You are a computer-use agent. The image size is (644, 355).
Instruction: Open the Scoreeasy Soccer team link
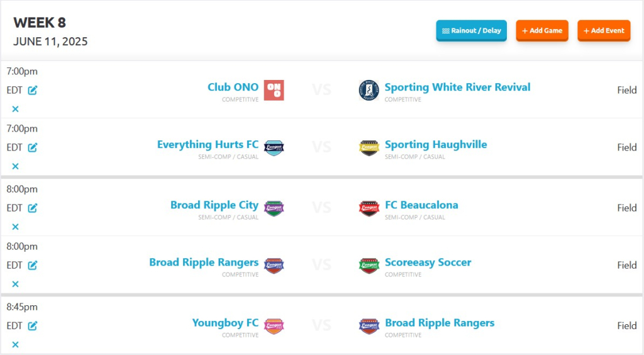[428, 262]
